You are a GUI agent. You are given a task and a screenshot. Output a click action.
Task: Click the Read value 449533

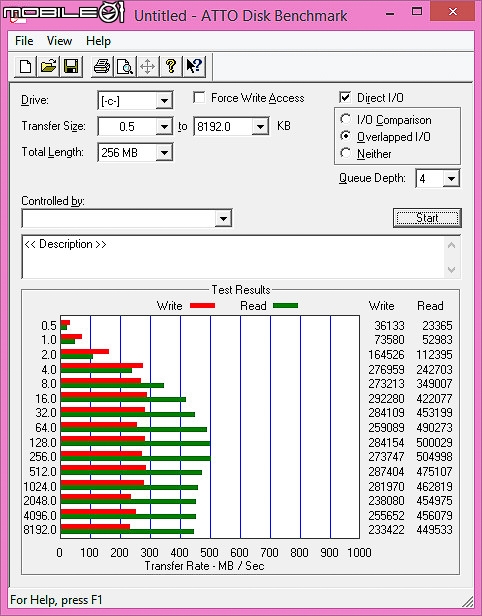point(434,530)
